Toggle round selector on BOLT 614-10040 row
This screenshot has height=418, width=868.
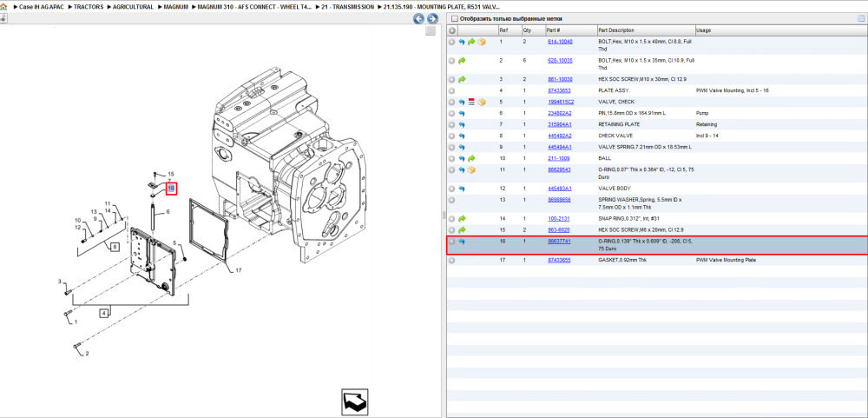coord(451,42)
